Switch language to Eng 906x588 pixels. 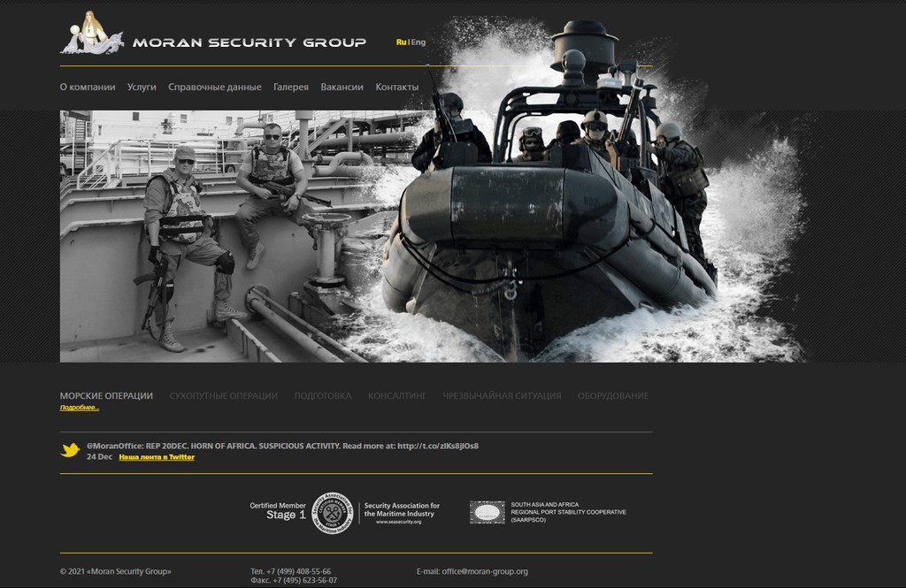[418, 42]
